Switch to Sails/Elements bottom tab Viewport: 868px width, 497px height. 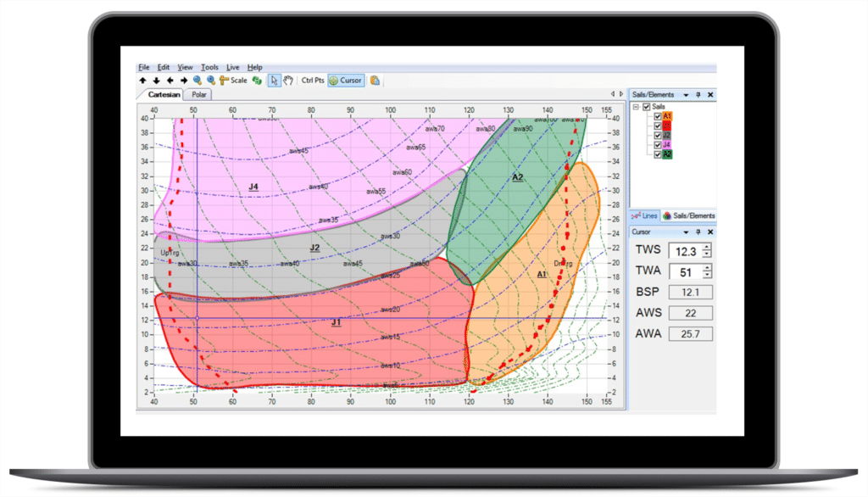(x=688, y=215)
